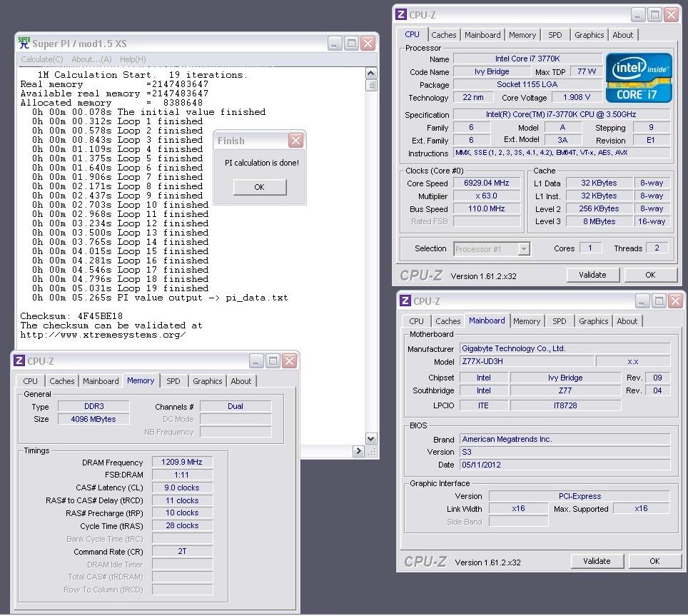The width and height of the screenshot is (688, 616).
Task: Select About tab in Mainboard window
Action: click(x=627, y=321)
